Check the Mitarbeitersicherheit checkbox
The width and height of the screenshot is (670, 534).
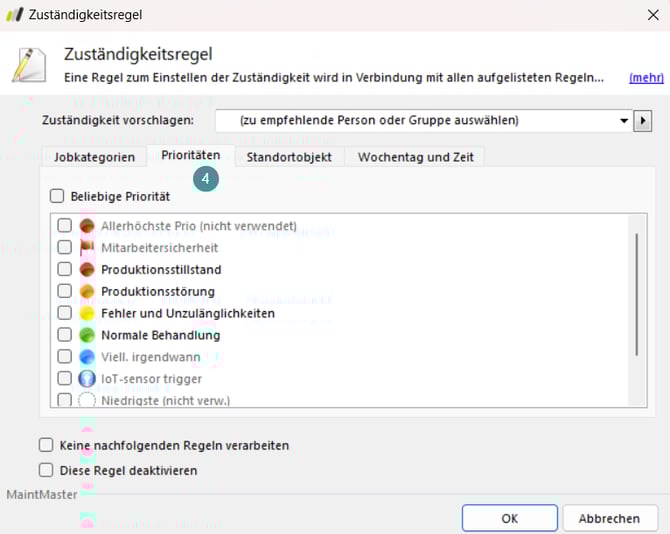click(x=65, y=247)
